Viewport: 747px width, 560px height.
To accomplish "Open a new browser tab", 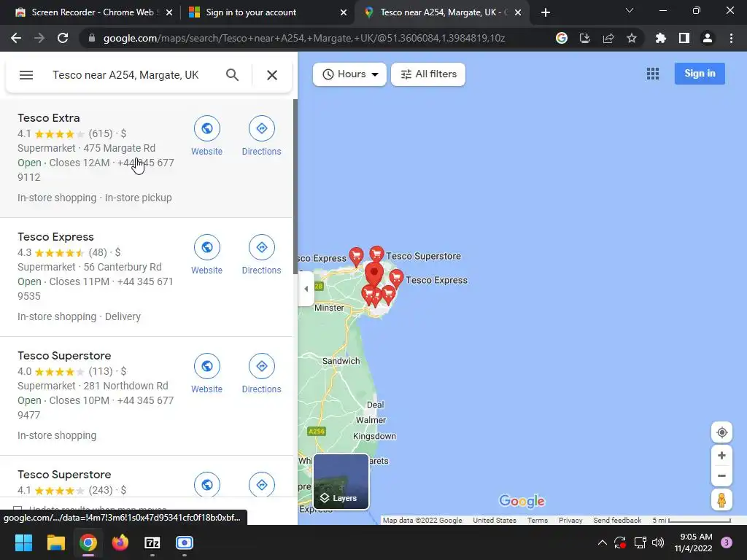I will 546,12.
